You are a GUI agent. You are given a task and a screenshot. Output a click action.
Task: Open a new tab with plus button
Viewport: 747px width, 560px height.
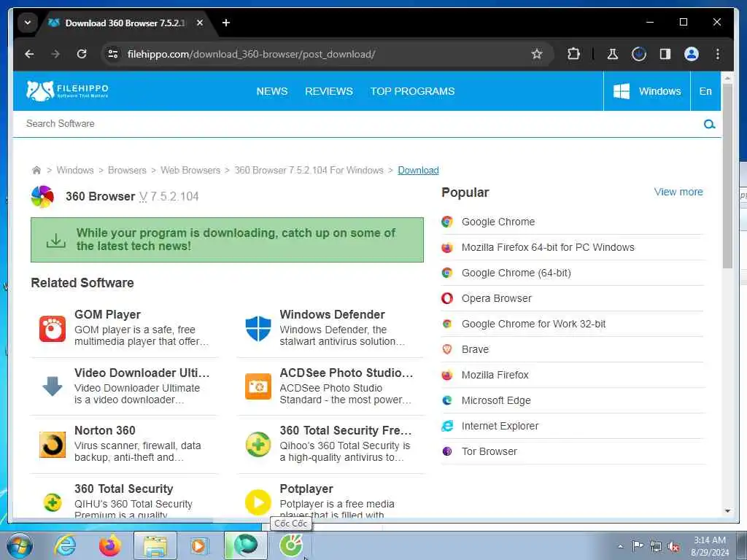pyautogui.click(x=226, y=23)
